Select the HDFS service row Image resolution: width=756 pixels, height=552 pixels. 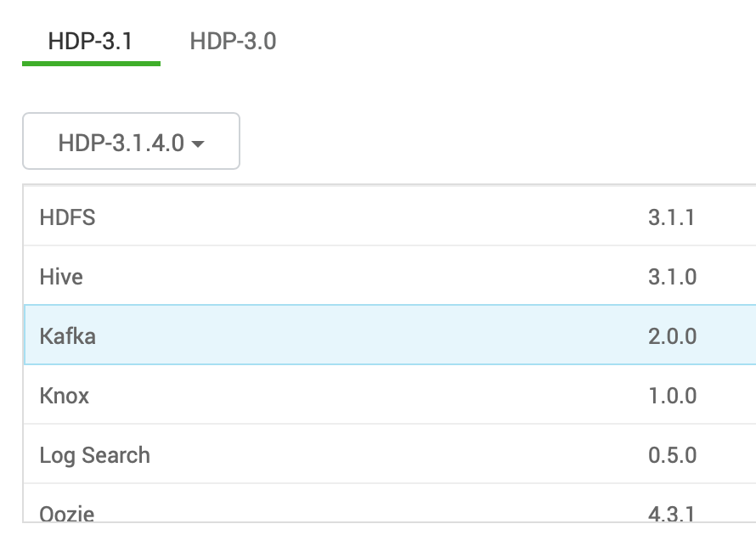pyautogui.click(x=390, y=217)
